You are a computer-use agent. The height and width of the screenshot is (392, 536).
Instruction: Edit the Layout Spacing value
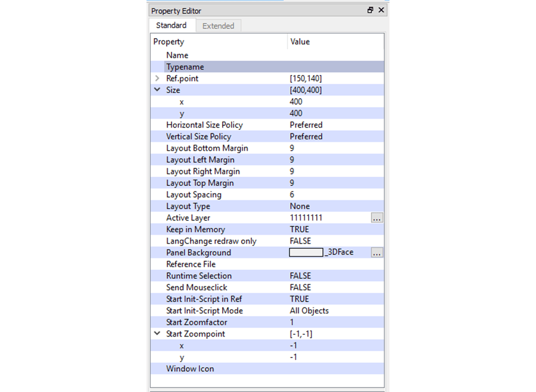click(x=292, y=195)
